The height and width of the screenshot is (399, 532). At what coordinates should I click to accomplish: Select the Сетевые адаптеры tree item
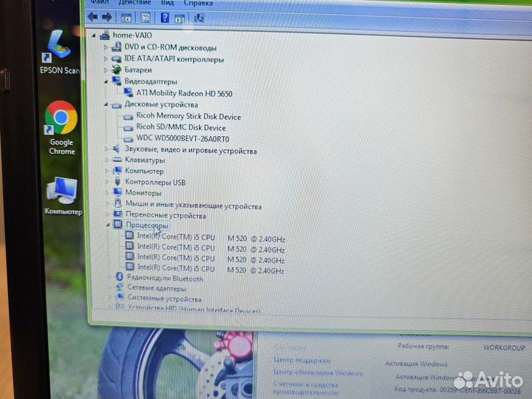(157, 288)
